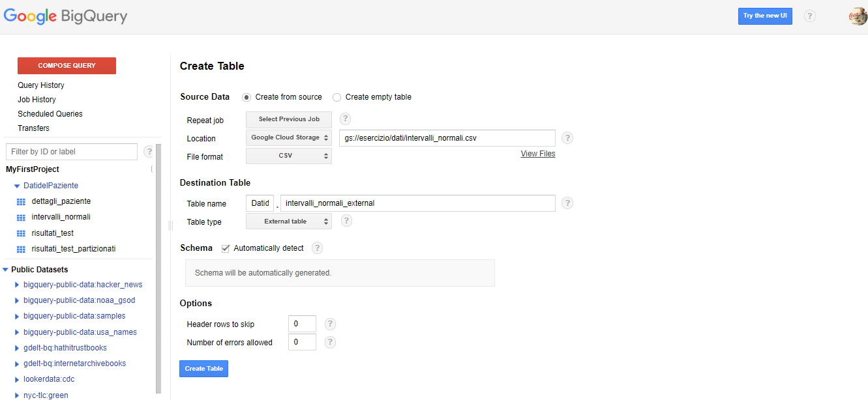
Task: Click help icon next to Select Previous Job
Action: pyautogui.click(x=346, y=119)
